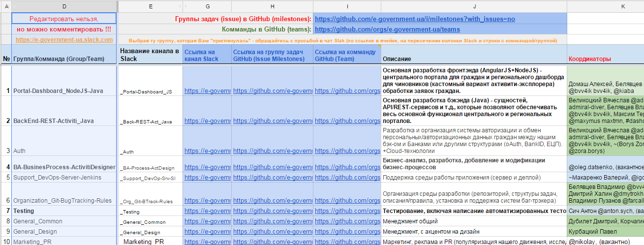Select column H header

(x=272, y=6)
